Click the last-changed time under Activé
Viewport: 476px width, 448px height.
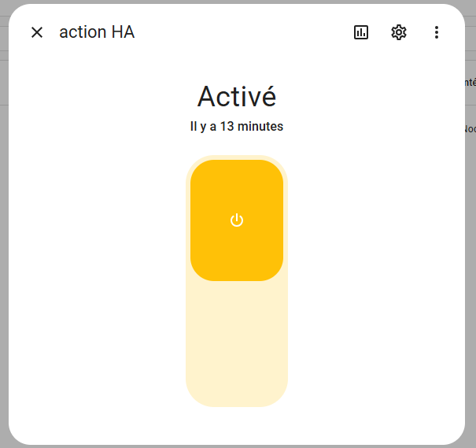point(237,126)
